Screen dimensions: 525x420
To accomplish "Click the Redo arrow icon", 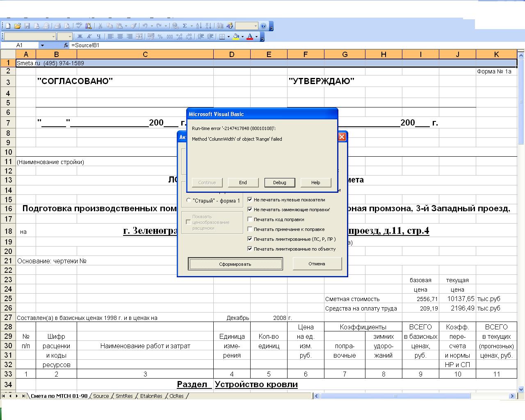I will (159, 26).
